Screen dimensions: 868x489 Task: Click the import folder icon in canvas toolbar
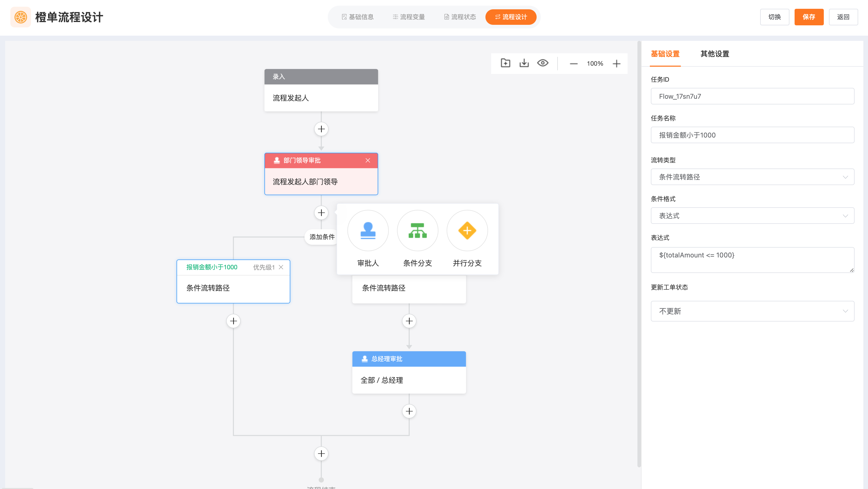505,63
